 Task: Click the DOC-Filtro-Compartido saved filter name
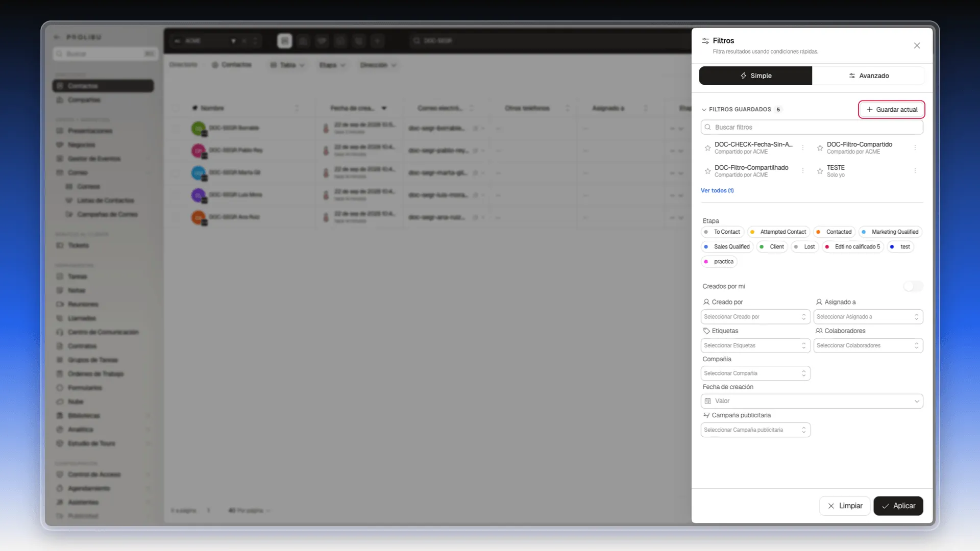click(x=860, y=144)
